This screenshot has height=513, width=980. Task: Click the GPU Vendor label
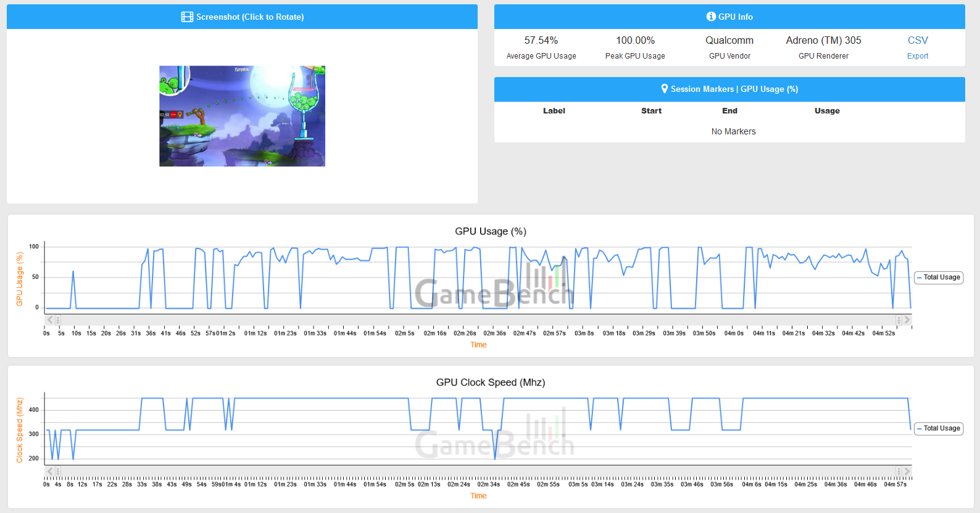pos(729,56)
